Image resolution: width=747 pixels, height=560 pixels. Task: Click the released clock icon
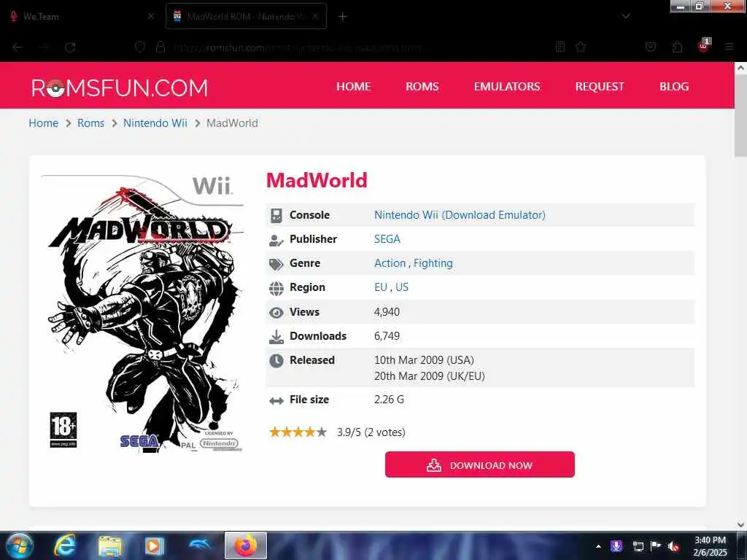276,361
